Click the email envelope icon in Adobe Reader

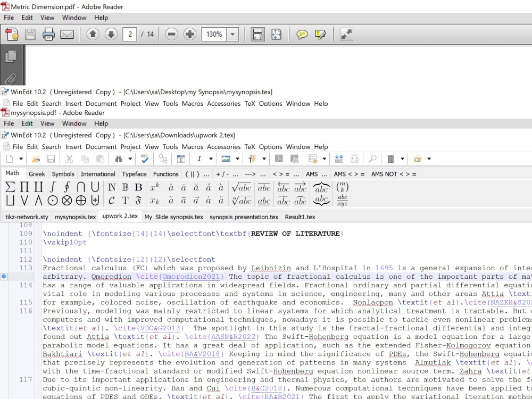[67, 34]
